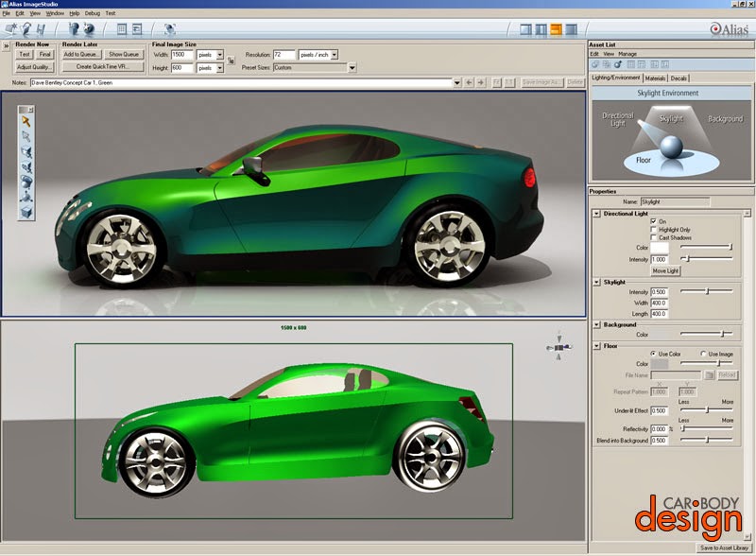This screenshot has width=756, height=556.
Task: Open the Window menu
Action: click(x=55, y=13)
